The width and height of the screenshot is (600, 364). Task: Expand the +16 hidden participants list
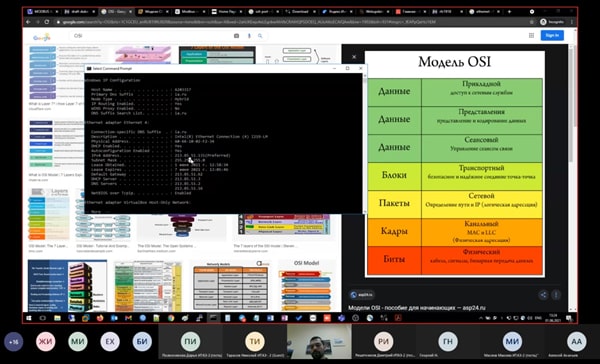13,341
